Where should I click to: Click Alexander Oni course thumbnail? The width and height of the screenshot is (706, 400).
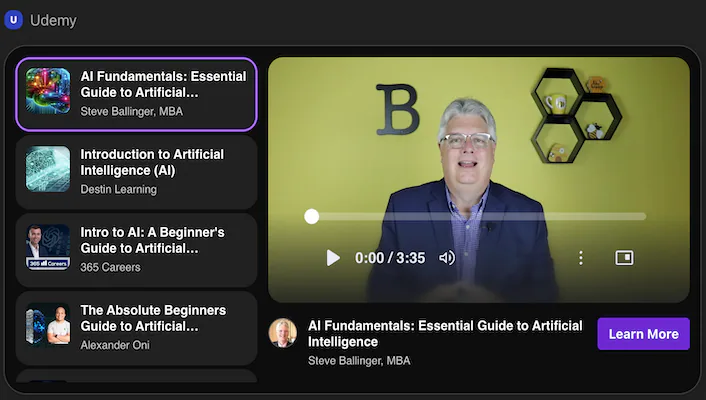(48, 325)
